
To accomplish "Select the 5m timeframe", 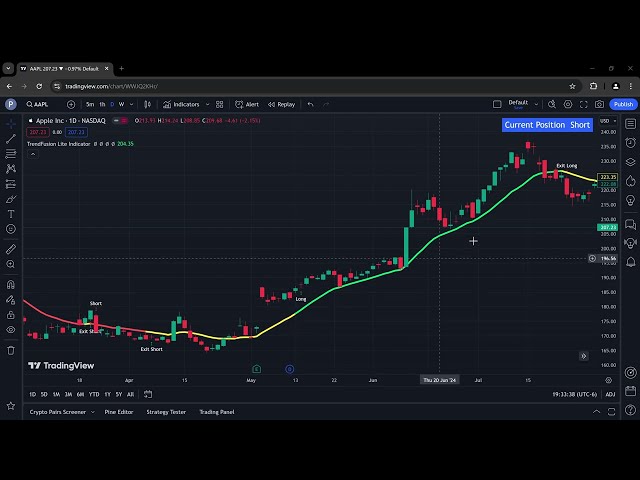I will [90, 104].
